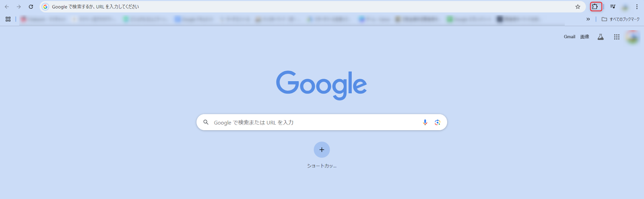644x199 pixels.
Task: Show hidden bookmarks with the double chevron
Action: click(588, 19)
